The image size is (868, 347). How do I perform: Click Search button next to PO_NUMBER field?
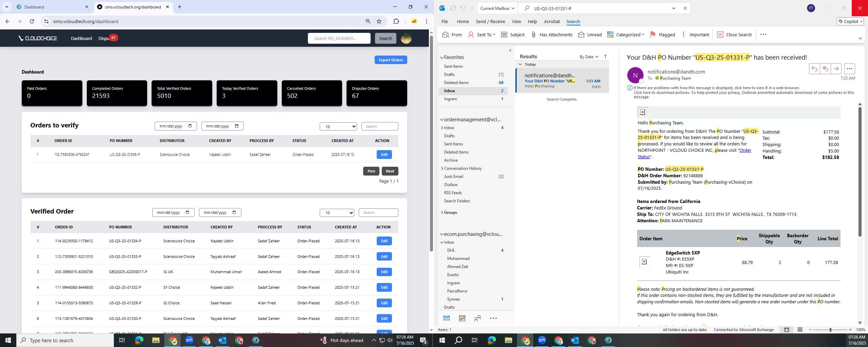(385, 38)
